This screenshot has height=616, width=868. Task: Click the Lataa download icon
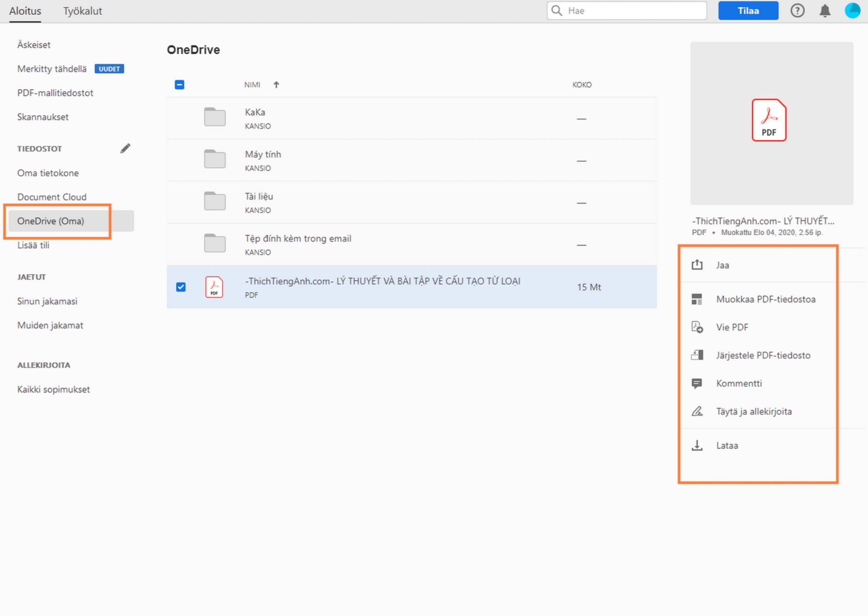[x=698, y=445]
